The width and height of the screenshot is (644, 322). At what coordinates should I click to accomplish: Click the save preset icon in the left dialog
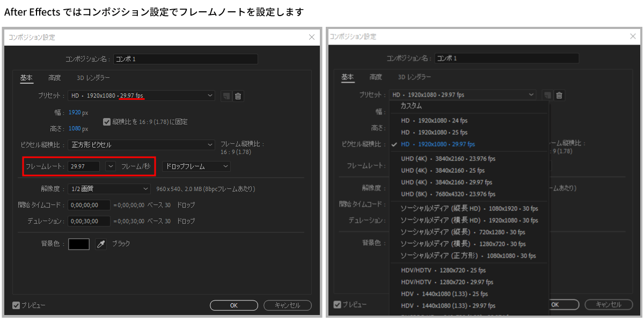coord(226,96)
